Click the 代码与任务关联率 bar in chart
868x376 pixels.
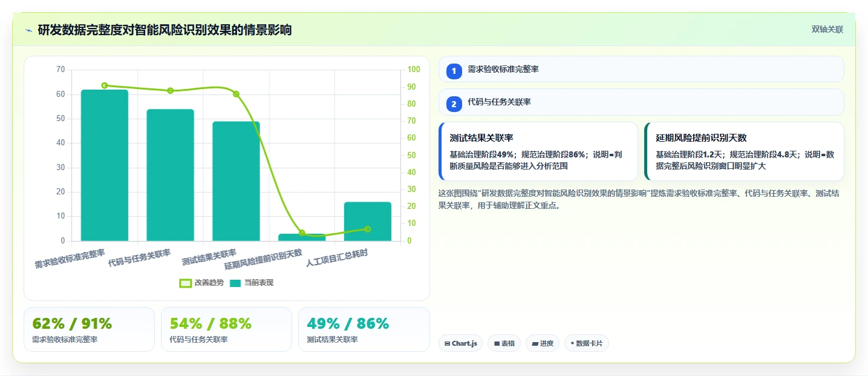[x=170, y=175]
